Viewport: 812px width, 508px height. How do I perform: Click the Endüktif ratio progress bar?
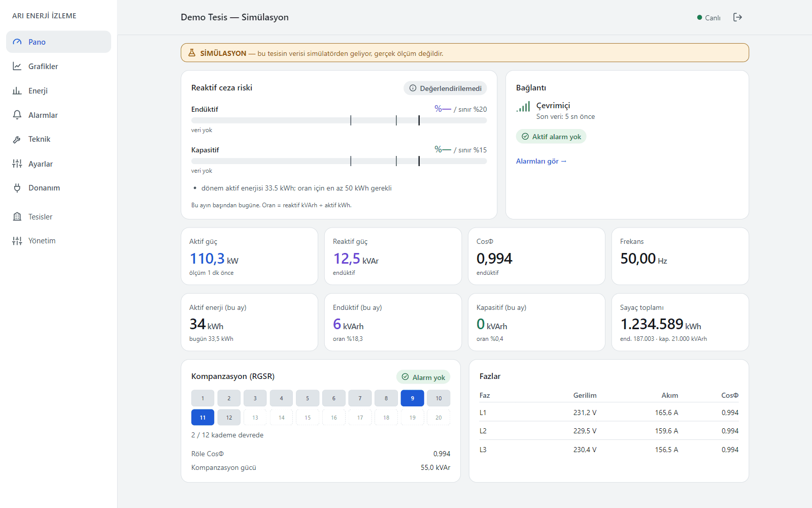coord(339,120)
